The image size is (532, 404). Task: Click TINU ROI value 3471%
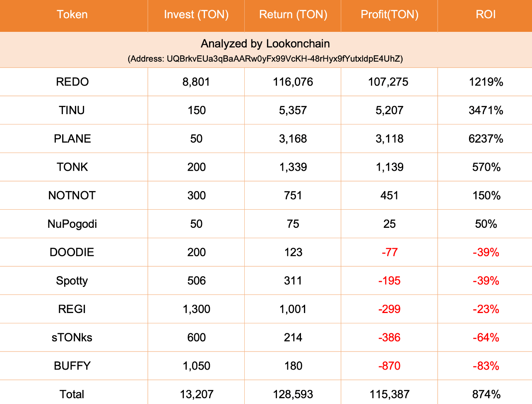pyautogui.click(x=486, y=110)
